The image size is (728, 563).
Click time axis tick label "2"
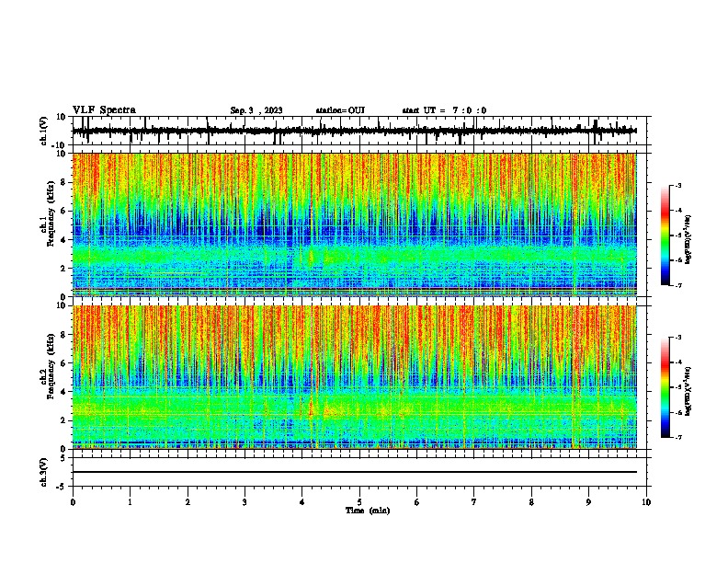[188, 502]
